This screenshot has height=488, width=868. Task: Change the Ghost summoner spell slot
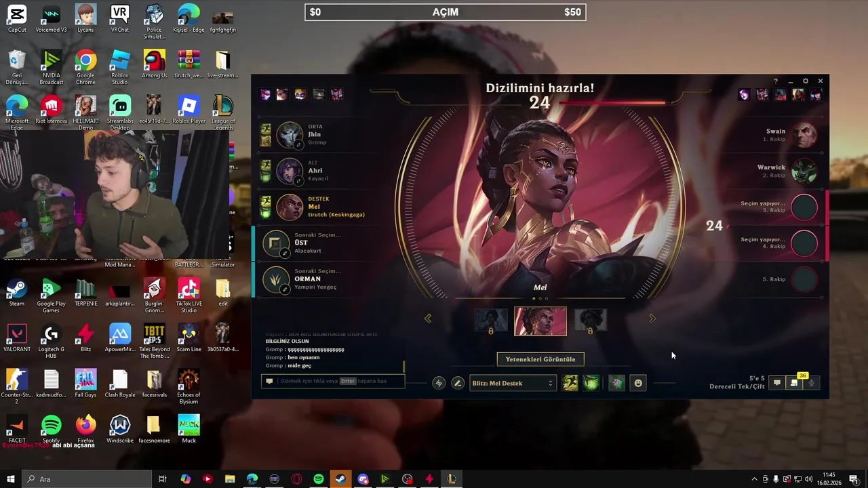click(570, 383)
